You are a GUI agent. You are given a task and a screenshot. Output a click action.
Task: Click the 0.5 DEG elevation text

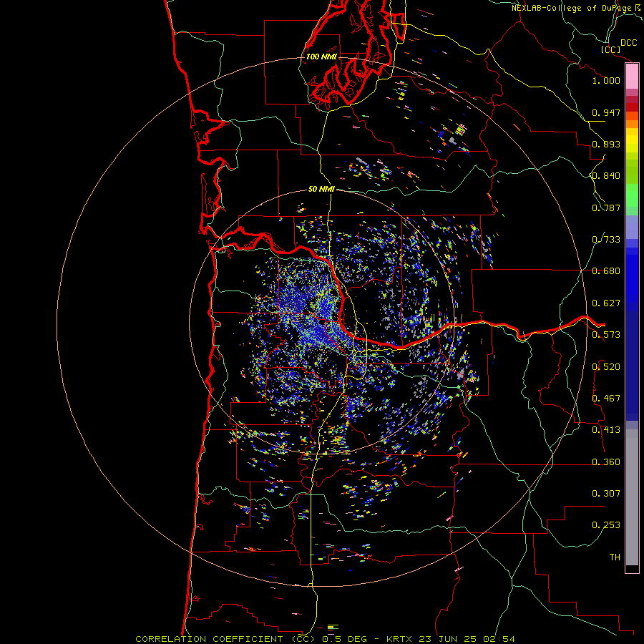[345, 639]
